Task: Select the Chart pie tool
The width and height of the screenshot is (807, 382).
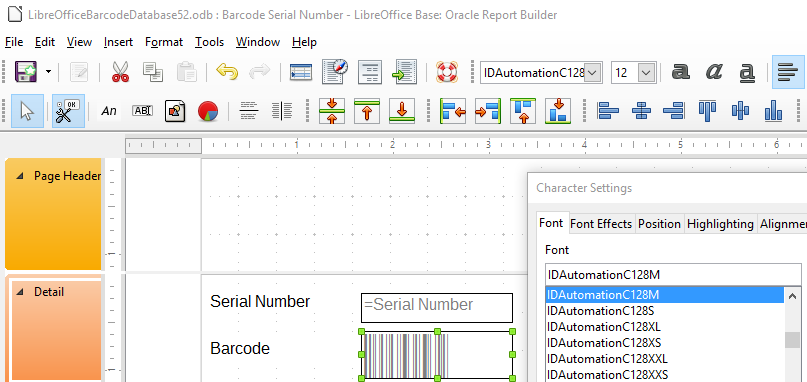Action: point(208,111)
